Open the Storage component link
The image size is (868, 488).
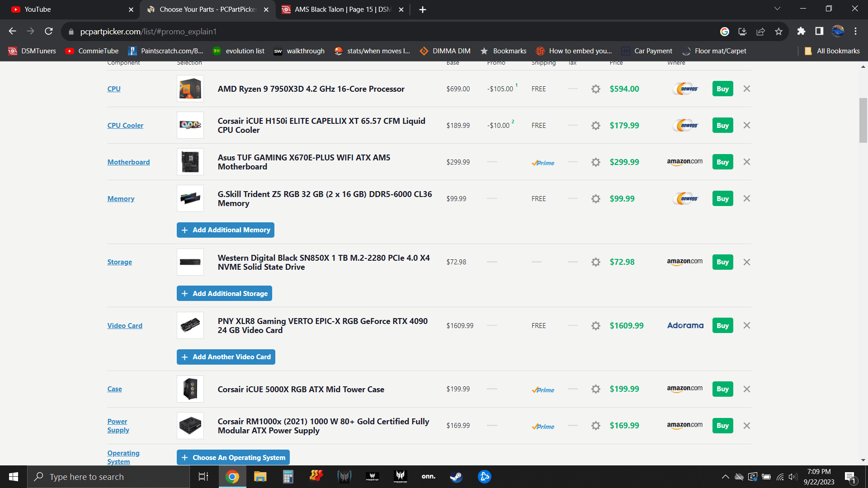pyautogui.click(x=119, y=262)
